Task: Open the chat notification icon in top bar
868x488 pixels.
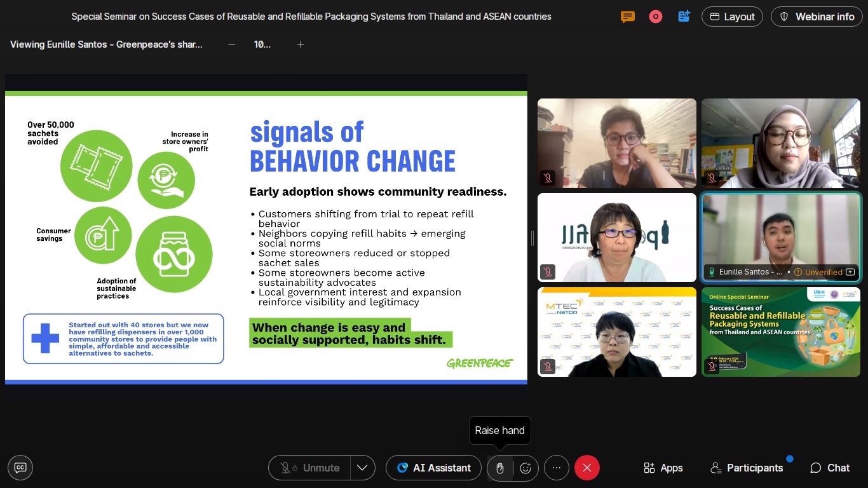Action: 628,17
